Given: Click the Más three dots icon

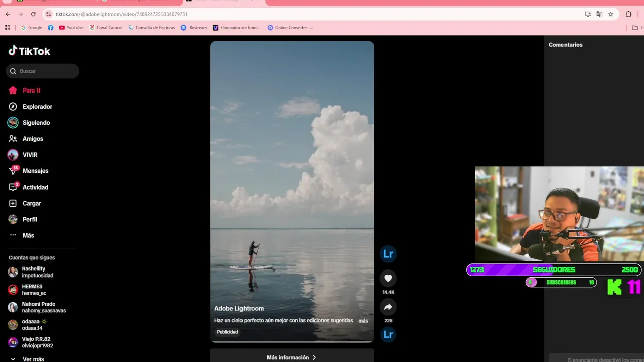Looking at the screenshot, I should pos(13,235).
